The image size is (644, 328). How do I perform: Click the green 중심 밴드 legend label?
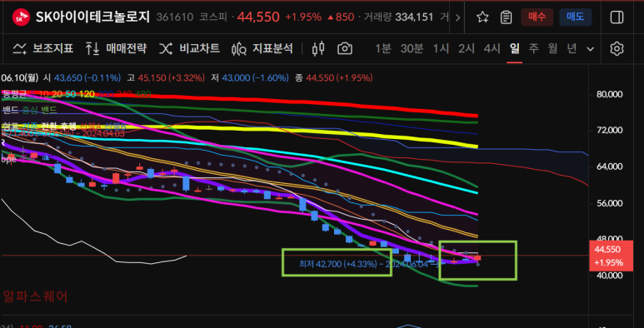[40, 110]
